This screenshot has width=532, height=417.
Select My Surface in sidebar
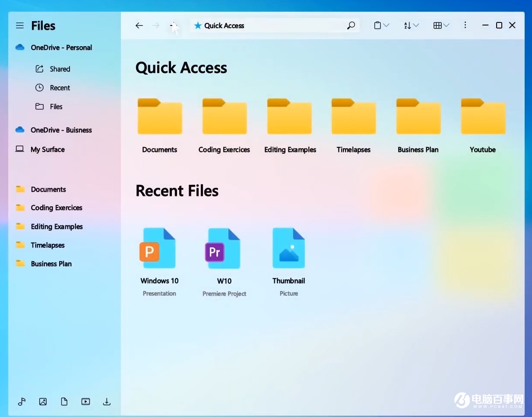pyautogui.click(x=47, y=149)
